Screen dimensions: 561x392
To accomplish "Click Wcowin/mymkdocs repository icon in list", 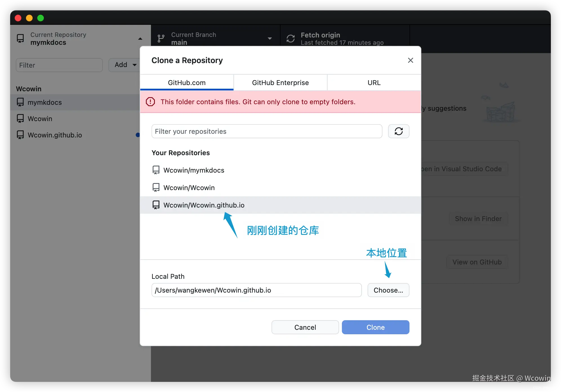I will pos(156,170).
